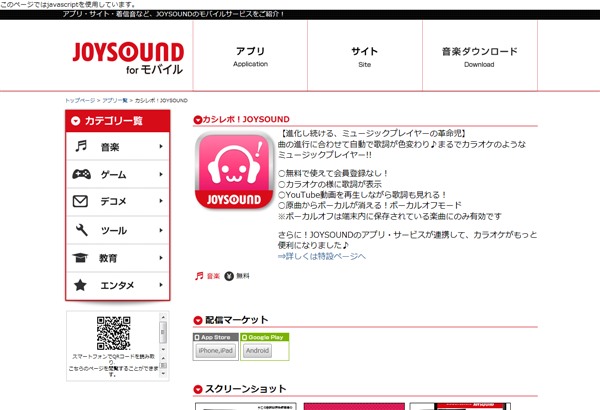600x410 pixels.
Task: Expand the ツール category arrow
Action: click(161, 230)
